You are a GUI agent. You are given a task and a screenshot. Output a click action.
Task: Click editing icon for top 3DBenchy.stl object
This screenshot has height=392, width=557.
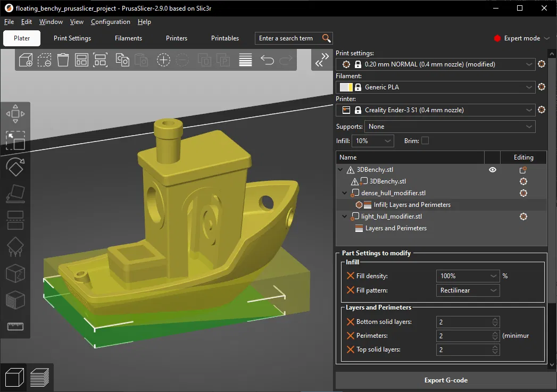pyautogui.click(x=523, y=170)
